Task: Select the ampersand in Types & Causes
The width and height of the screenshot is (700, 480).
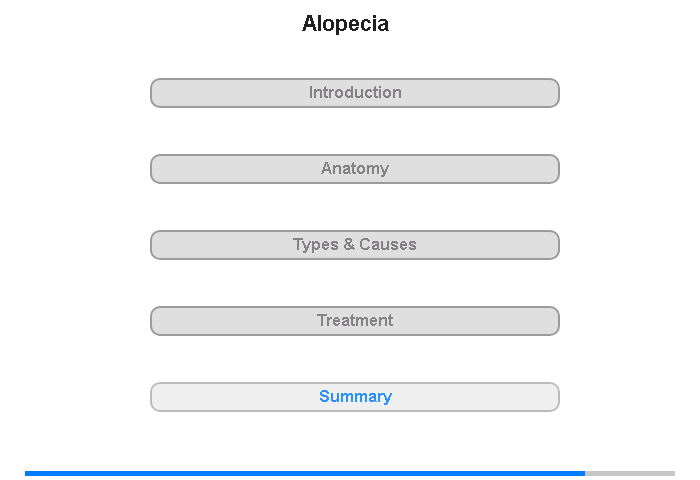Action: tap(349, 244)
